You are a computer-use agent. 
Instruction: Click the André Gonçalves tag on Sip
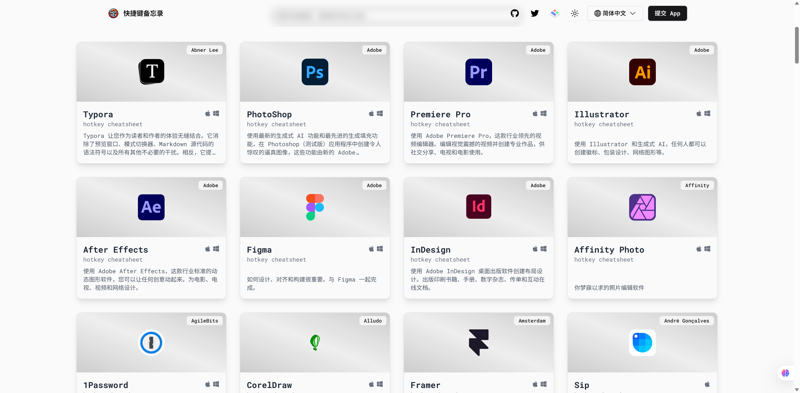[x=686, y=321]
